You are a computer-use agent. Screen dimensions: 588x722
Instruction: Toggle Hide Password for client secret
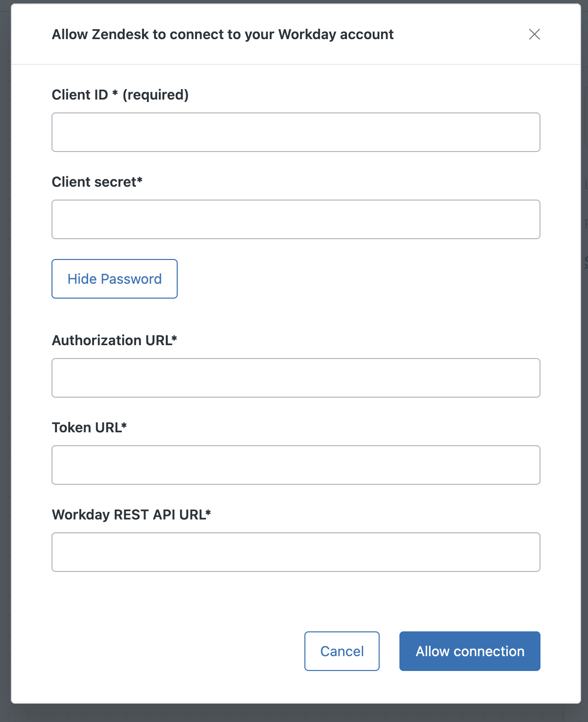(114, 279)
